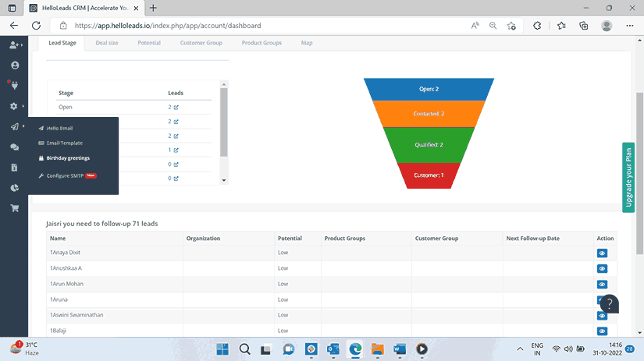Add page to favorites star icon
The image size is (644, 361).
[511, 26]
